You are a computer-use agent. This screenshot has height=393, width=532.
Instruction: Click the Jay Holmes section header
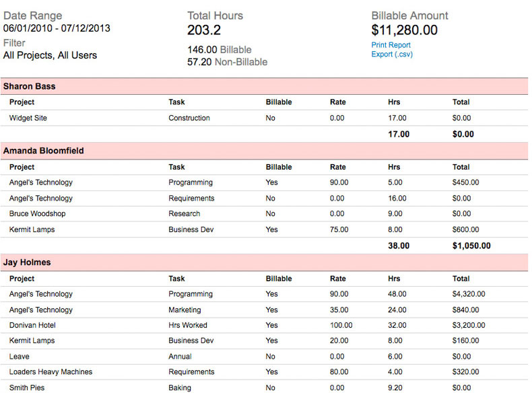(27, 262)
